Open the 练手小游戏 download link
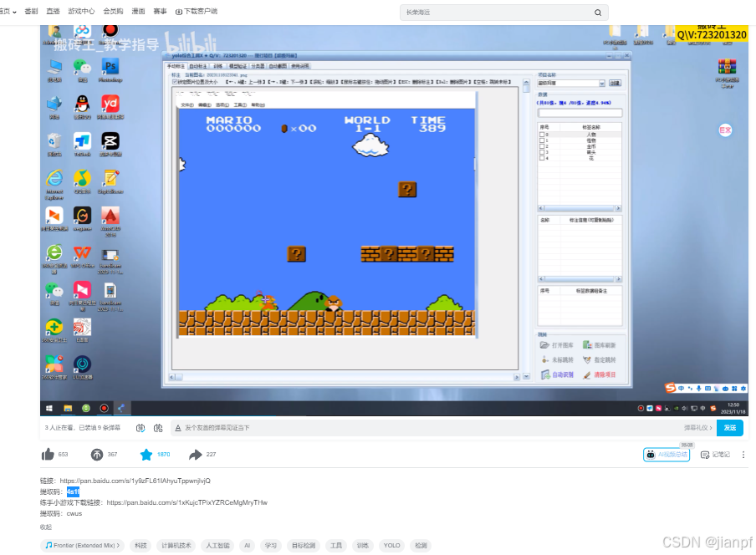This screenshot has width=756, height=555. [187, 502]
